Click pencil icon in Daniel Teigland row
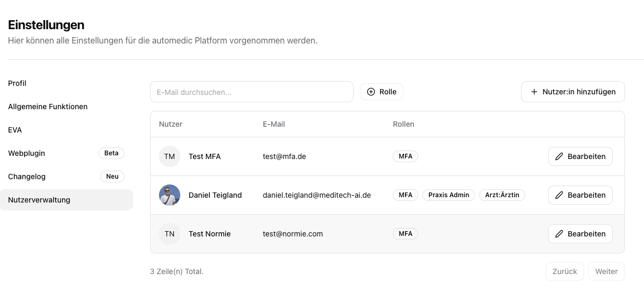Image resolution: width=644 pixels, height=308 pixels. tap(559, 195)
